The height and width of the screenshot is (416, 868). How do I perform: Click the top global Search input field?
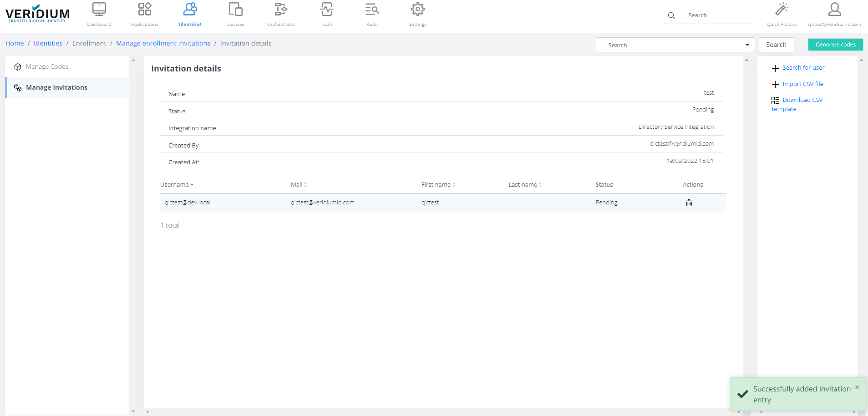[719, 15]
